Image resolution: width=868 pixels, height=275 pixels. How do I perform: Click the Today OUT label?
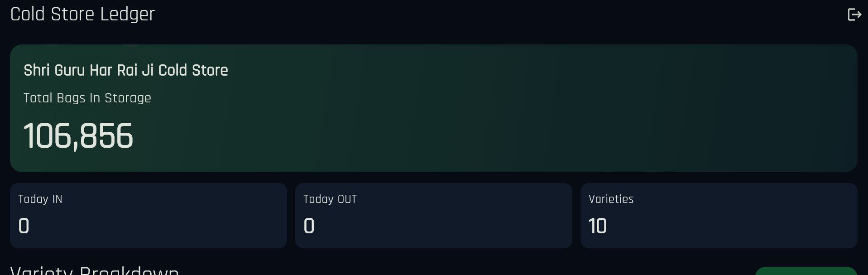[330, 199]
